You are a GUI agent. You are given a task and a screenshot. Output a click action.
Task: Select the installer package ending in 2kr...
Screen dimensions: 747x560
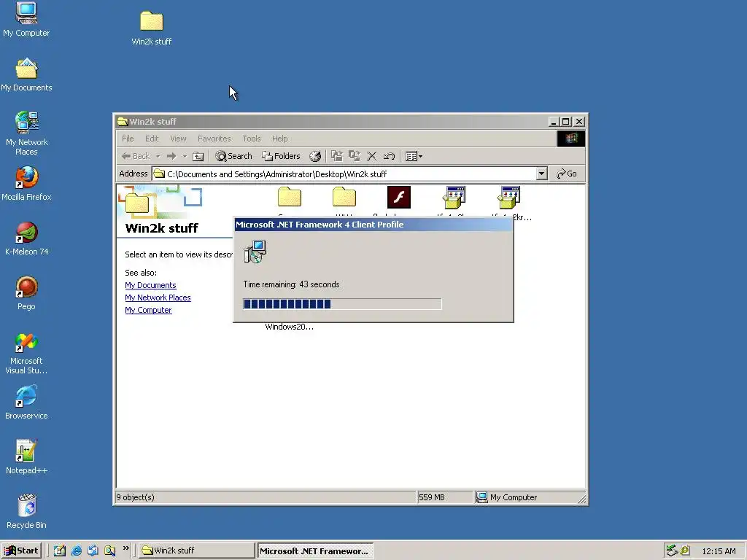[x=508, y=197]
